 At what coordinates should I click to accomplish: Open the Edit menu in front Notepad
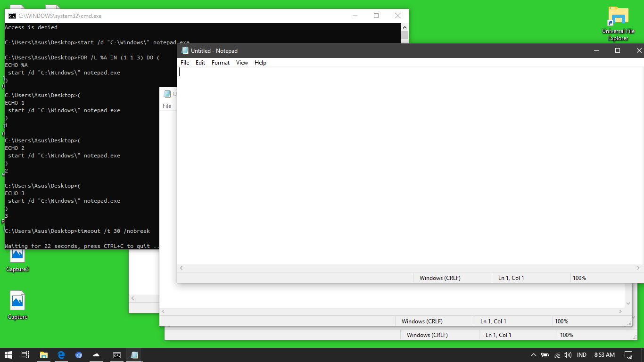click(x=200, y=63)
